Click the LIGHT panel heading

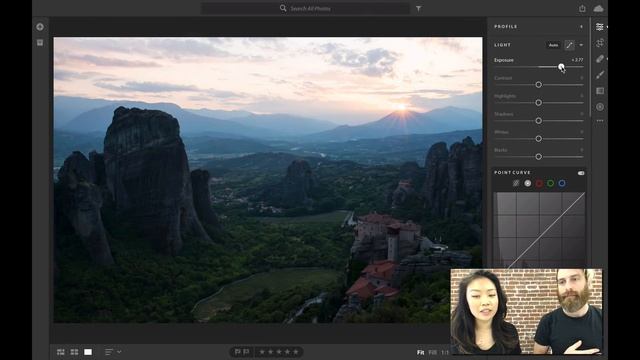(502, 45)
